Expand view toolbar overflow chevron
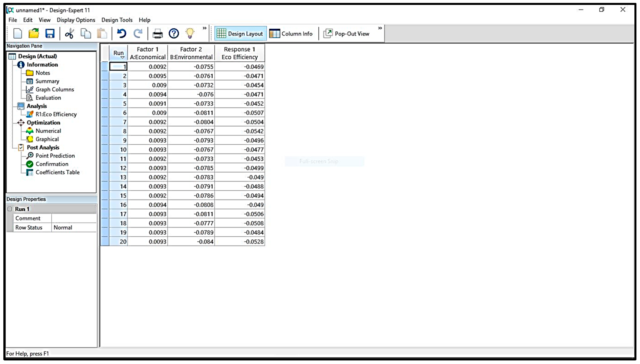This screenshot has width=640, height=364. [x=380, y=28]
